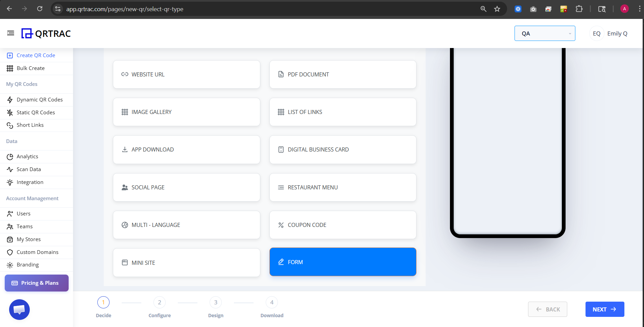The image size is (644, 327).
Task: Open the hamburger menu to collapse sidebar
Action: (x=10, y=33)
